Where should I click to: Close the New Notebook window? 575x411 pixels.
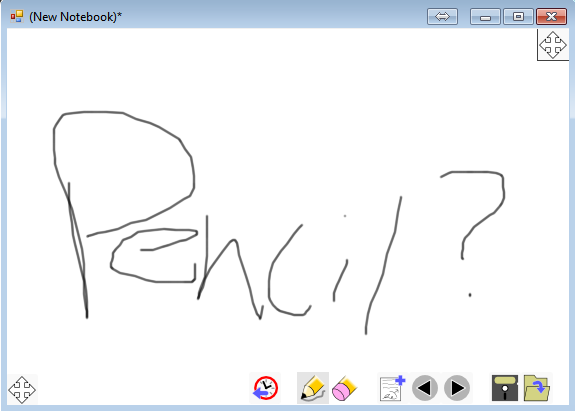pyautogui.click(x=551, y=16)
